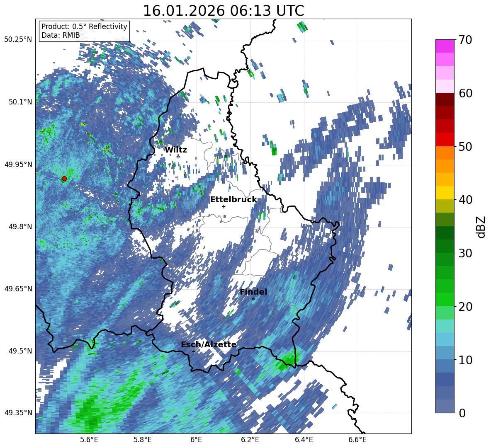491x448 pixels.
Task: Click the 6.4°E longitude label
Action: (304, 440)
